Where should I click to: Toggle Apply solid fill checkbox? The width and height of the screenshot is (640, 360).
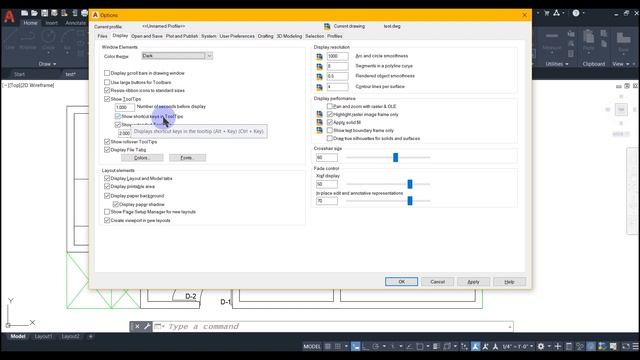tap(330, 122)
